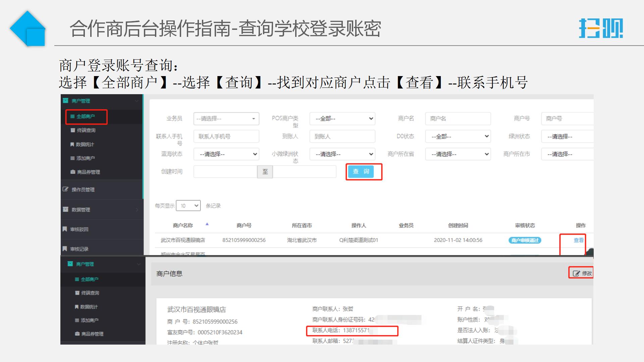644x362 pixels.
Task: Click the upper 商户管理 archive icon
Action: coord(65,101)
